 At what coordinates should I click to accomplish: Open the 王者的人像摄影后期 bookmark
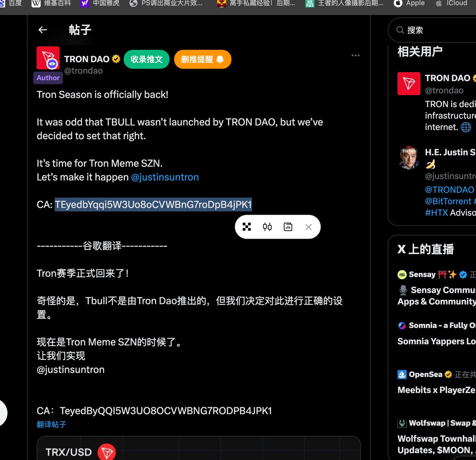(x=345, y=4)
